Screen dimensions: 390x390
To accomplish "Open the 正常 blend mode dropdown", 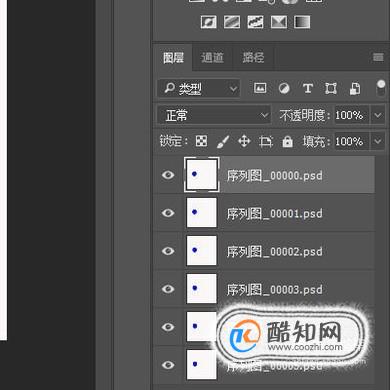I will [x=214, y=115].
